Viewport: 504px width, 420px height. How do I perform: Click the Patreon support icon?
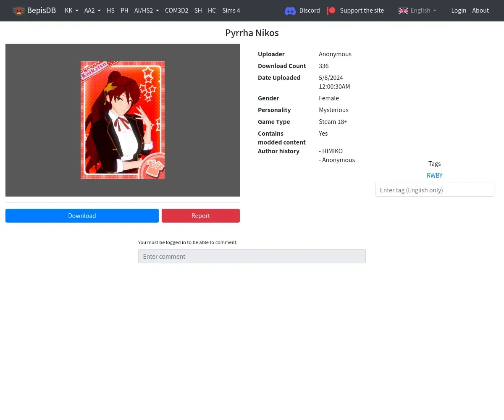pos(331,10)
